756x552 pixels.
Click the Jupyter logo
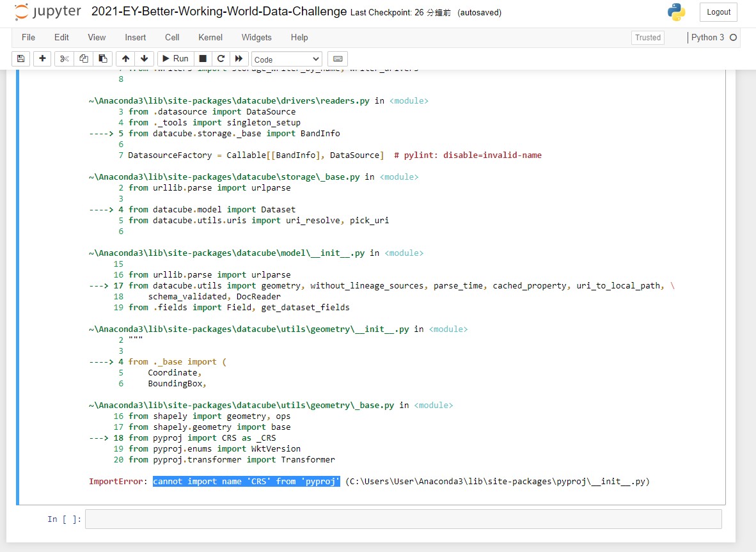coord(47,12)
